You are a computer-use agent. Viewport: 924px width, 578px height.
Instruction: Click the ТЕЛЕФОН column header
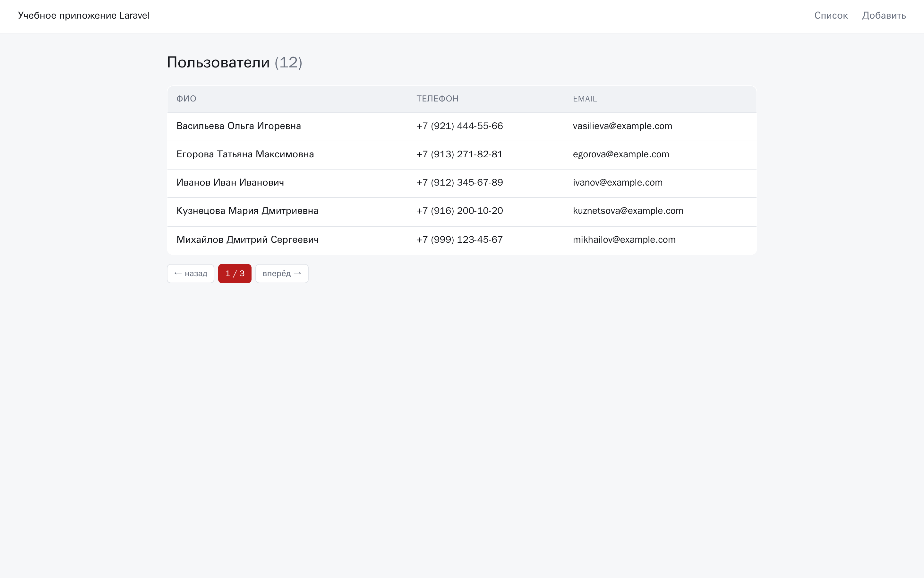click(437, 99)
